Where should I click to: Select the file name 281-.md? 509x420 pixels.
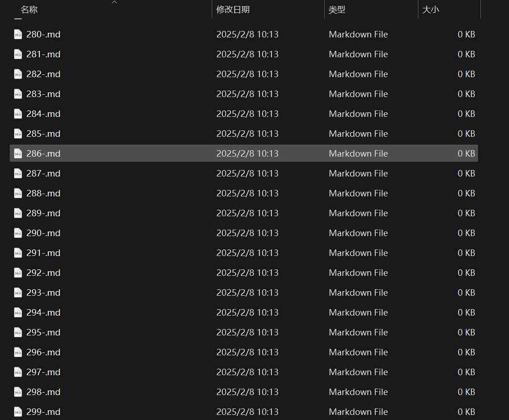pos(43,55)
